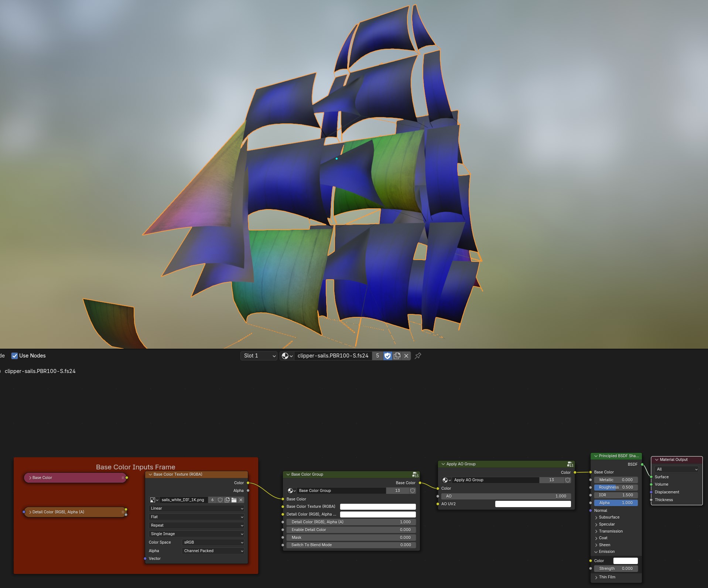Open the sRGB Color Space dropdown

point(213,542)
